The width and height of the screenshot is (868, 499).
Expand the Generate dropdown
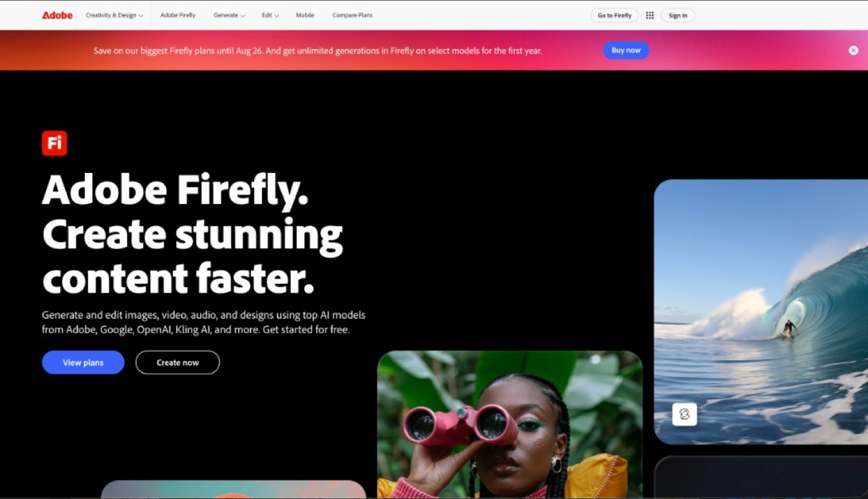(x=229, y=15)
